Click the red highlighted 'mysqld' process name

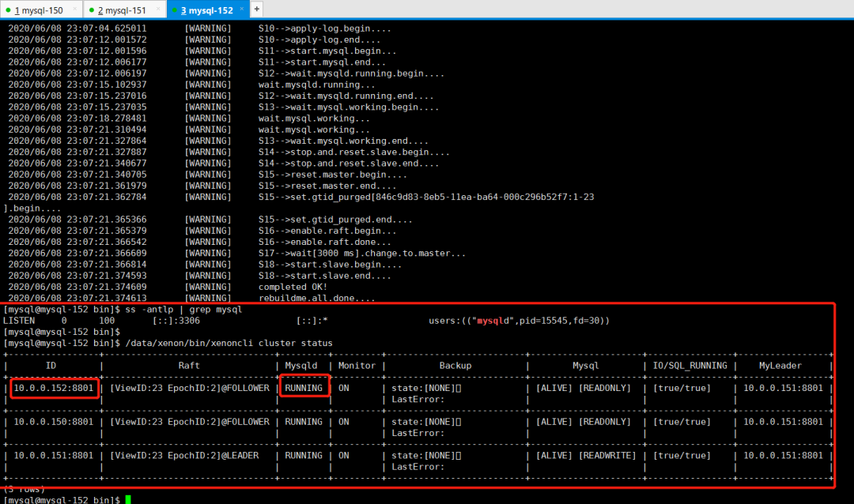495,321
